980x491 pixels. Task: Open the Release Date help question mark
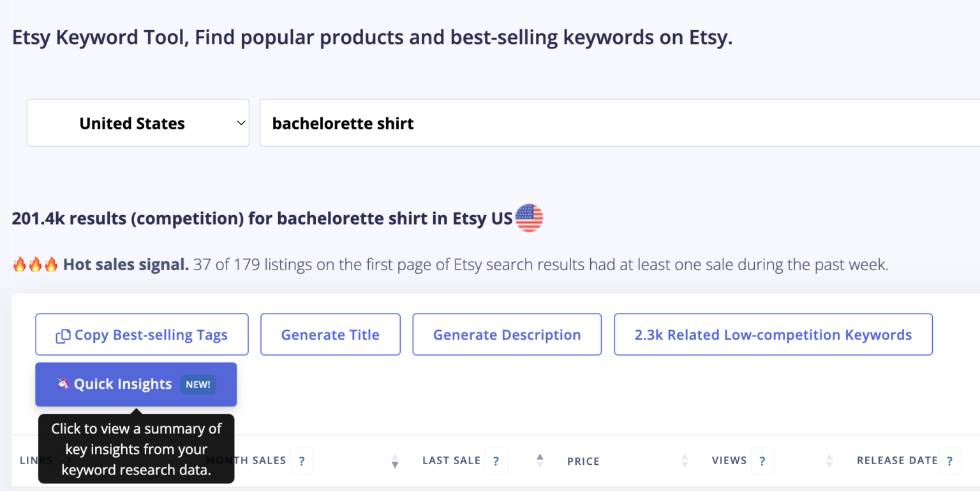(949, 461)
